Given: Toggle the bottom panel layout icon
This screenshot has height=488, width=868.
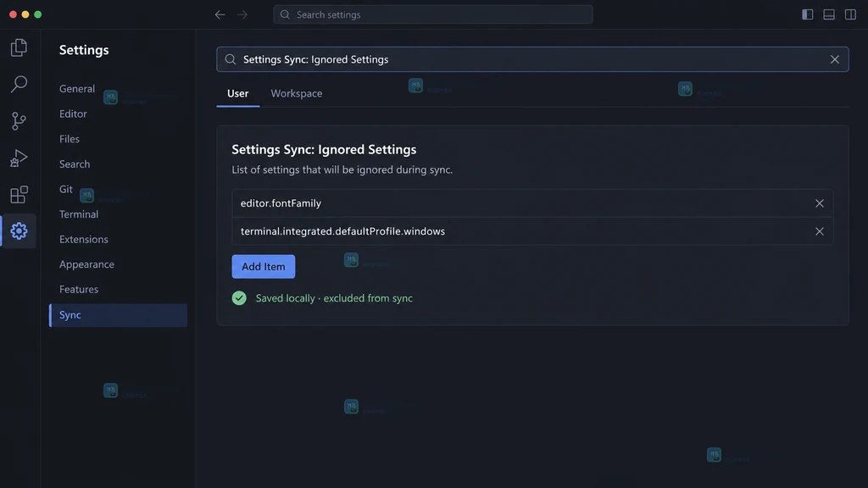Looking at the screenshot, I should [829, 14].
